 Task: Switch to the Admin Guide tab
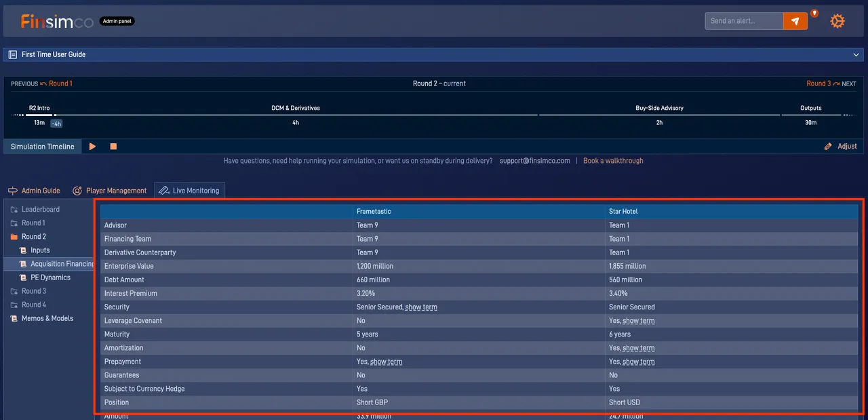34,191
